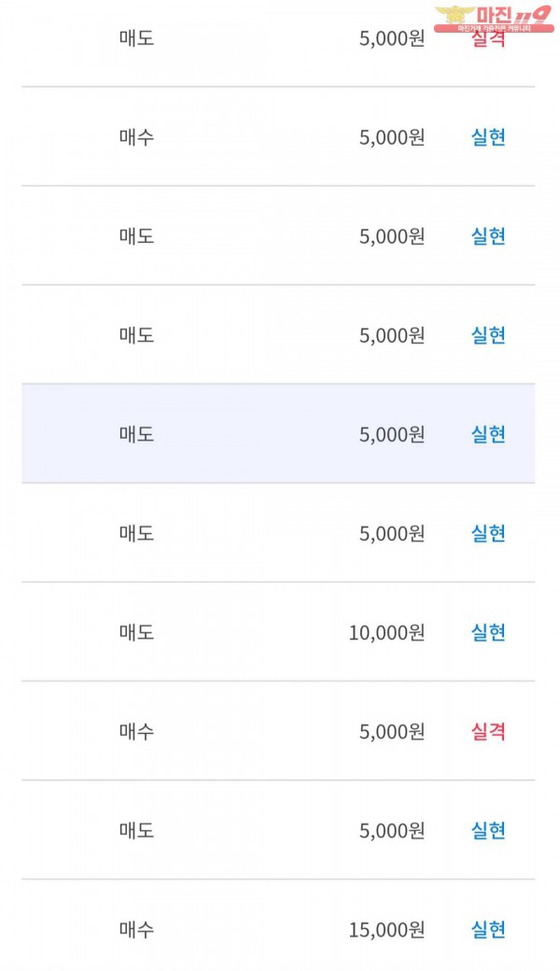Click 5,000원 amount beside the red 실격 status

[392, 732]
